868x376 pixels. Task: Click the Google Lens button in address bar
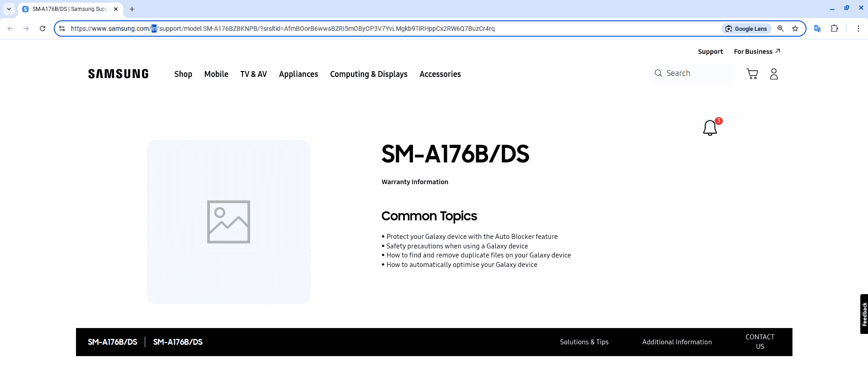click(x=746, y=29)
